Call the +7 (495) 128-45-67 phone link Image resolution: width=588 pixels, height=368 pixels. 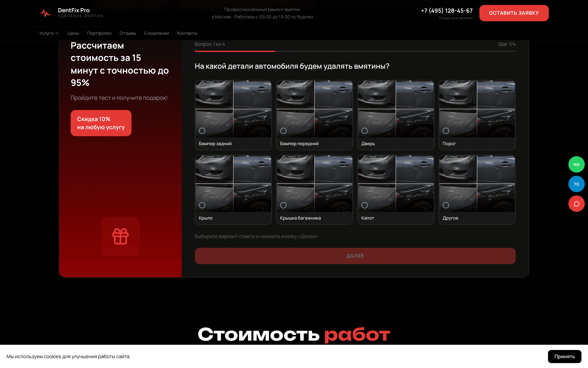click(x=447, y=11)
